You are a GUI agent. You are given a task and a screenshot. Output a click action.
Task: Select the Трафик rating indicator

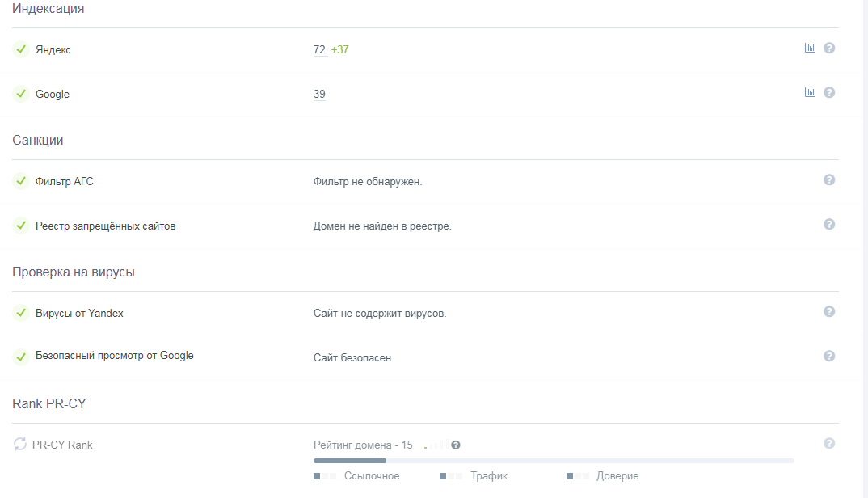[x=474, y=476]
